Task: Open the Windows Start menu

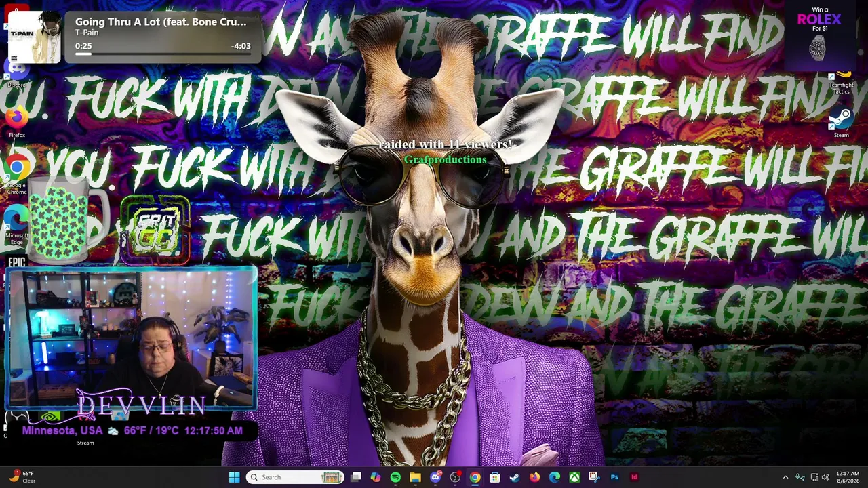Action: click(x=234, y=477)
